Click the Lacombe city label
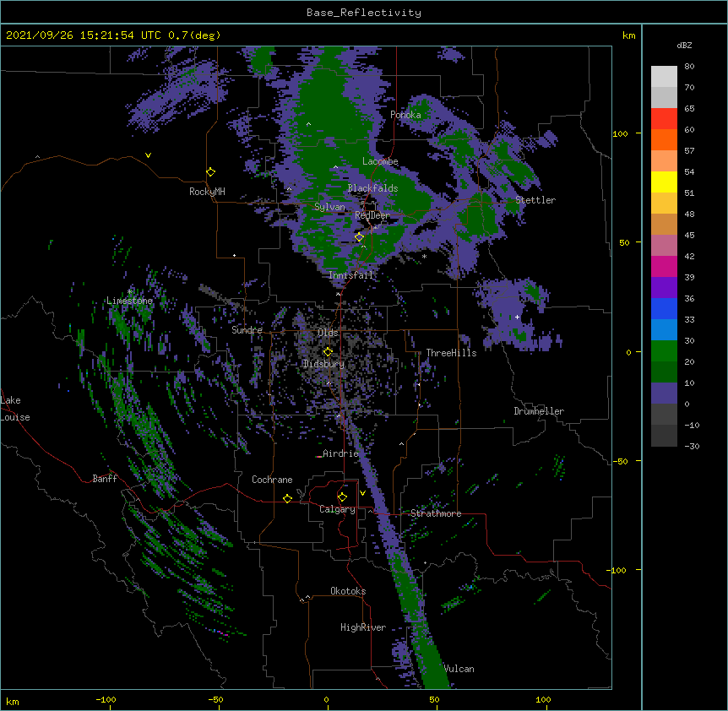Viewport: 728px width, 711px height. pos(380,161)
